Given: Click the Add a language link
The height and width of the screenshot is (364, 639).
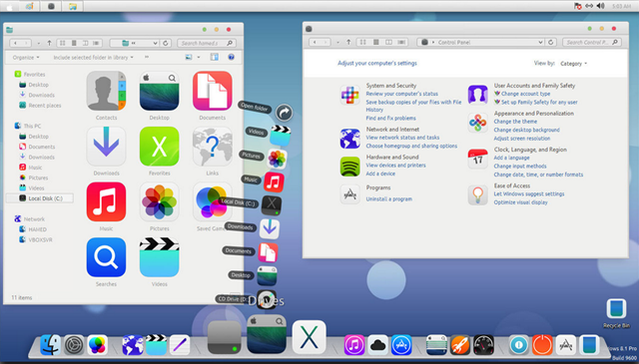Looking at the screenshot, I should (511, 158).
